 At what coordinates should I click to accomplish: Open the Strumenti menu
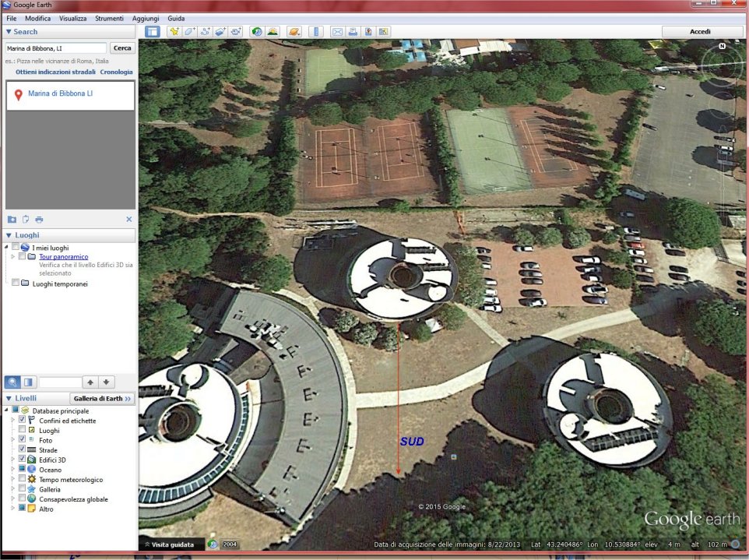(x=108, y=18)
